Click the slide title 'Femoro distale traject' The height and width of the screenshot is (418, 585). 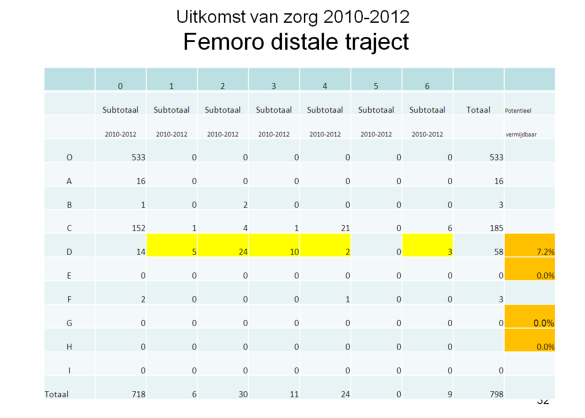click(296, 42)
